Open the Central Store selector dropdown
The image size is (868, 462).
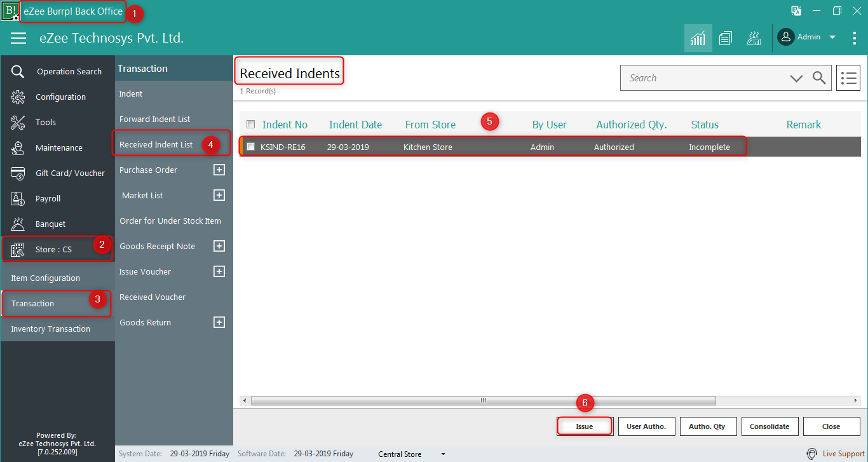point(443,454)
